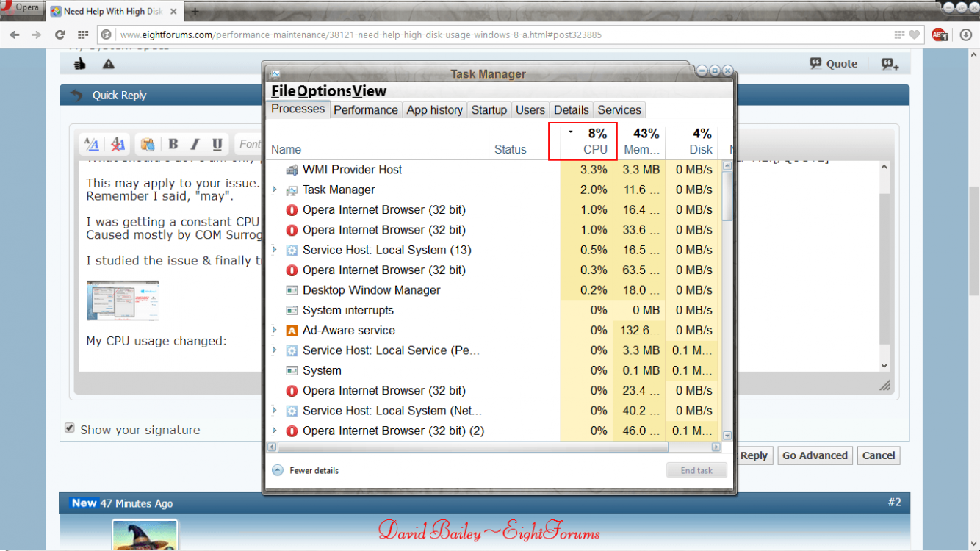980x551 pixels.
Task: Click the Ad-Aware service orange icon
Action: [292, 331]
